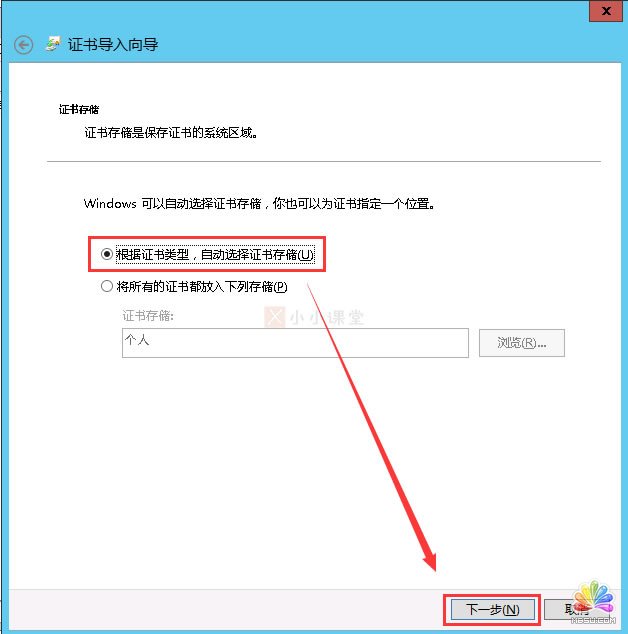
Task: Click the bold 证书存储 section heading
Action: [x=79, y=109]
